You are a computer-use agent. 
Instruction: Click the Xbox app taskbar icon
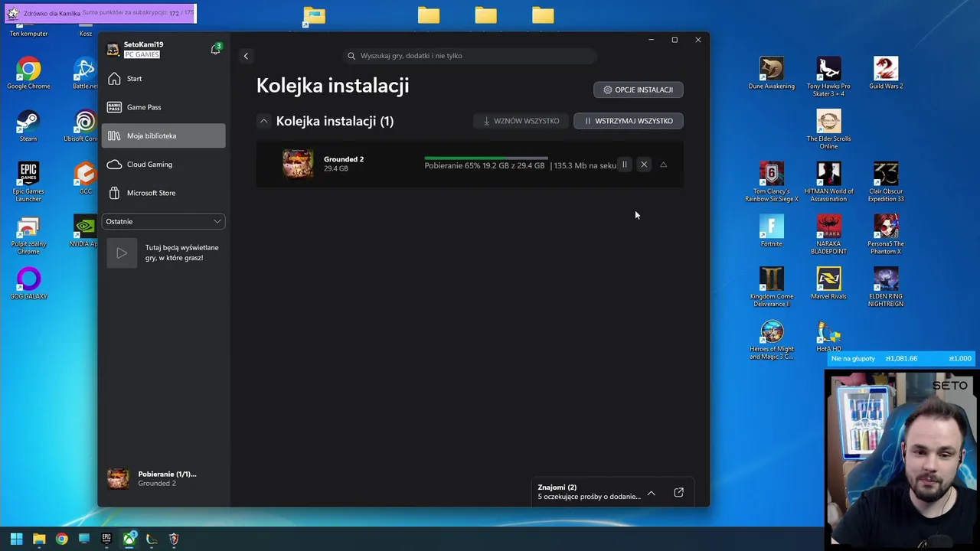point(129,539)
